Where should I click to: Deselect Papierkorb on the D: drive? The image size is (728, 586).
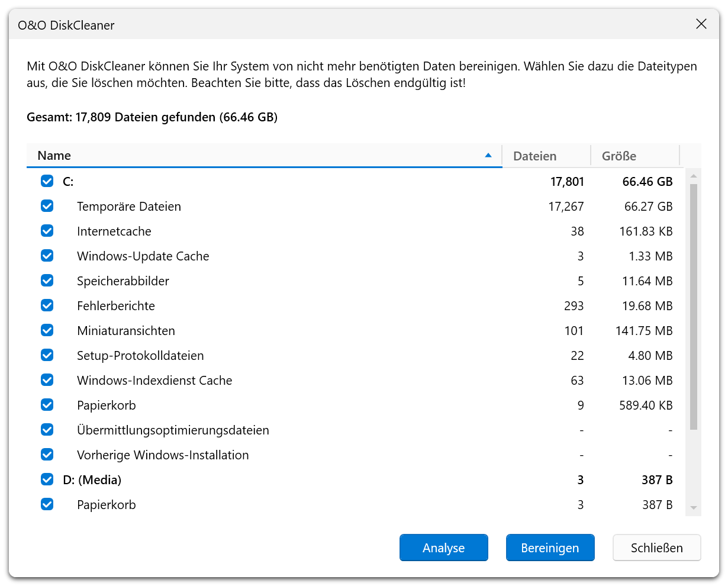coord(47,504)
